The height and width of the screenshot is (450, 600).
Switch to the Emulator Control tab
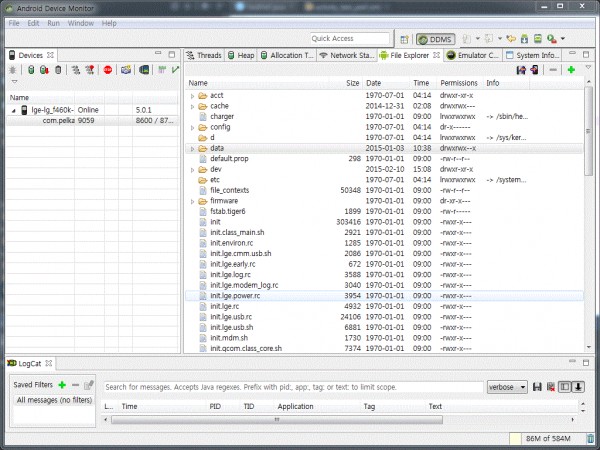coord(473,55)
